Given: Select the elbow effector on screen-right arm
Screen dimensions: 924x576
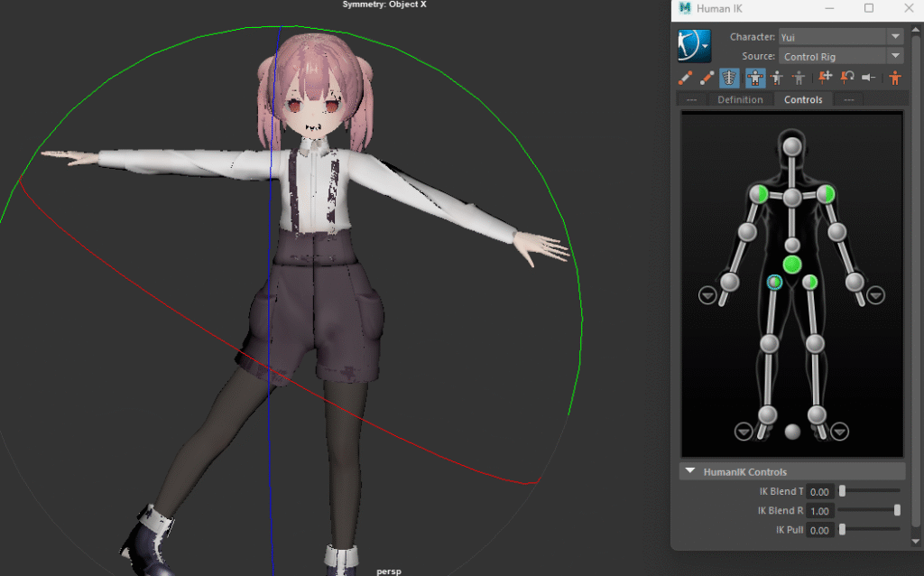Looking at the screenshot, I should tap(836, 232).
